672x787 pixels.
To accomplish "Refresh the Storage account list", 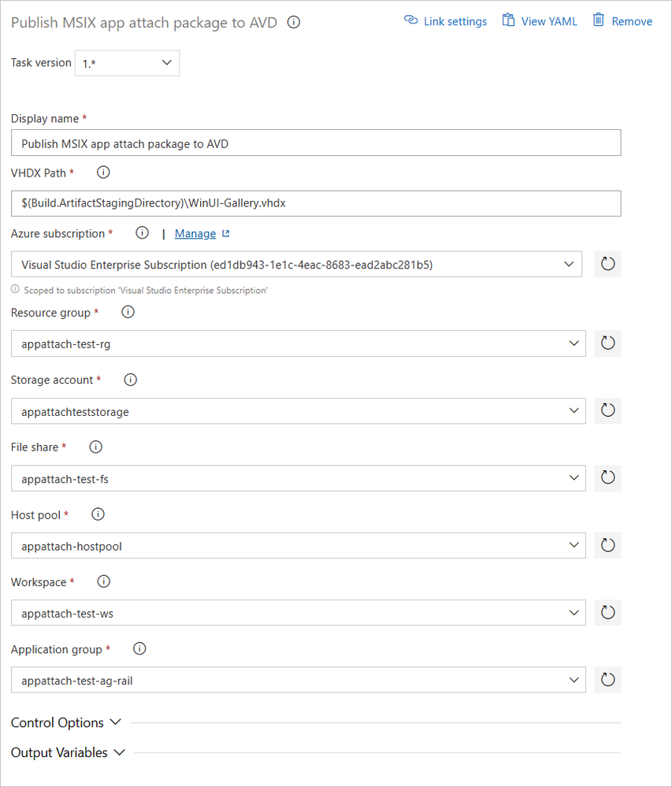I will [607, 410].
